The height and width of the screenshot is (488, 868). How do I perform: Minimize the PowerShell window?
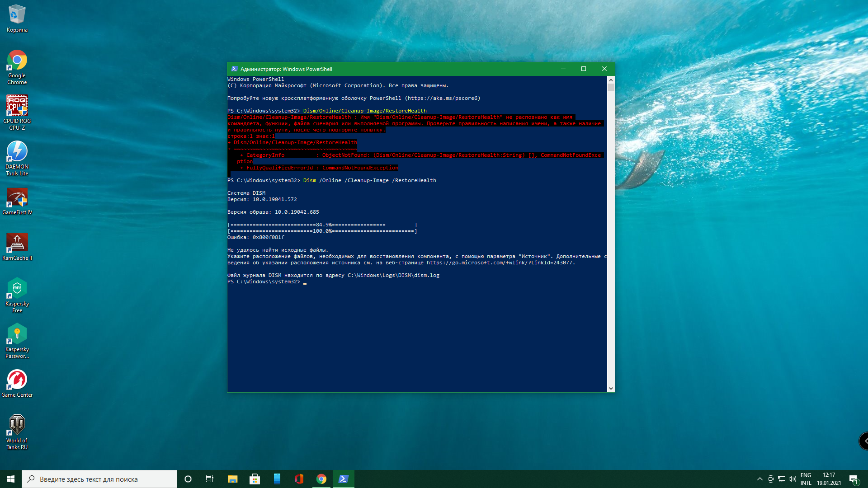coord(563,69)
